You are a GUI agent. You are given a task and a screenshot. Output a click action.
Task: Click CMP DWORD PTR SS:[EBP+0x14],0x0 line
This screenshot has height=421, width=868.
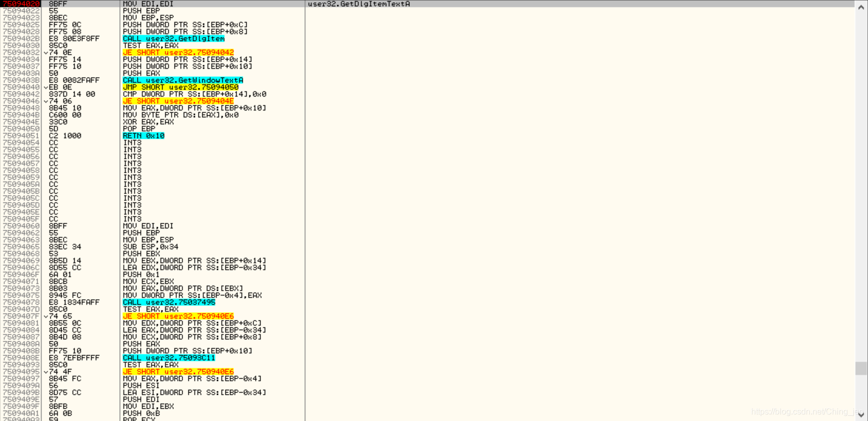pyautogui.click(x=194, y=94)
